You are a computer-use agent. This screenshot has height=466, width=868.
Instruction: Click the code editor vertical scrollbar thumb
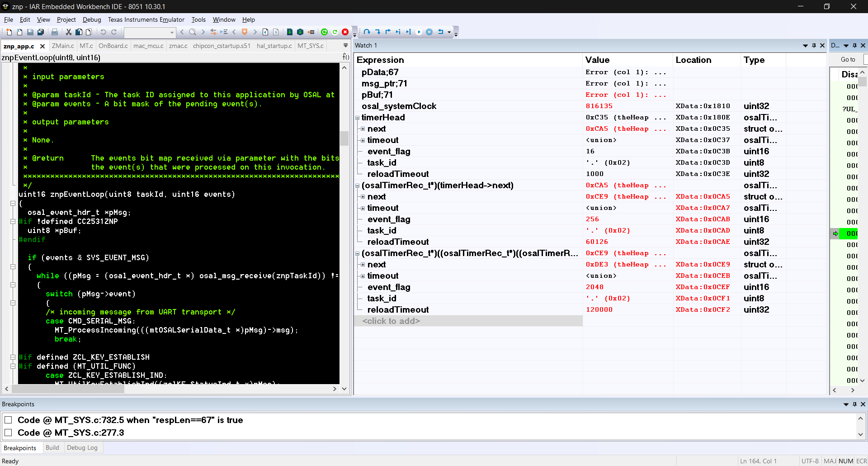344,138
